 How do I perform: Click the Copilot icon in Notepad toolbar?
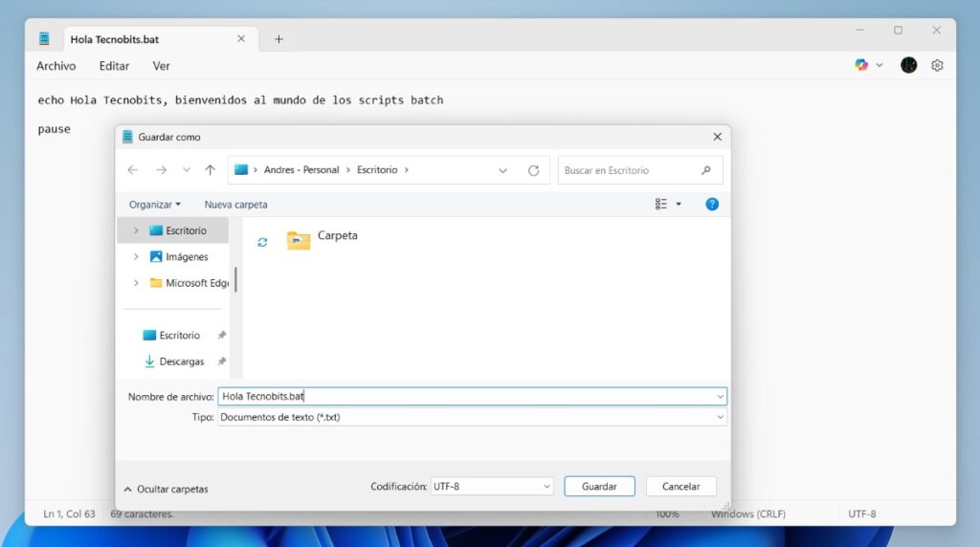tap(862, 65)
